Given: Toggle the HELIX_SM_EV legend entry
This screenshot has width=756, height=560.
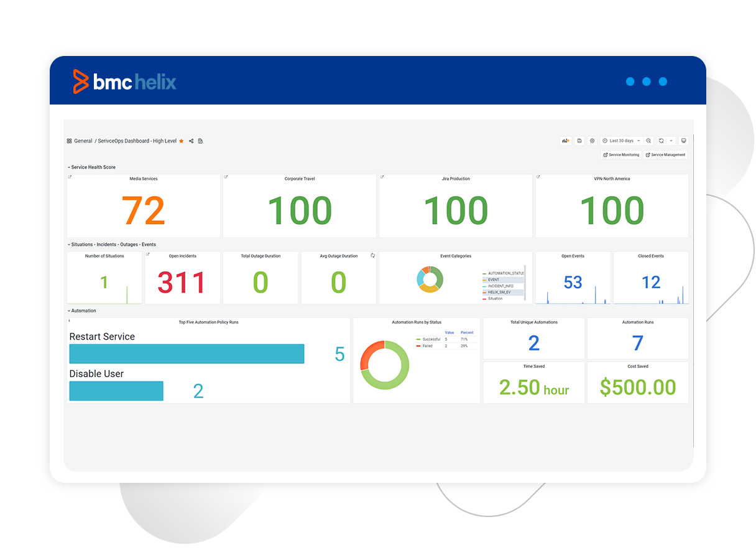Looking at the screenshot, I should click(x=499, y=292).
